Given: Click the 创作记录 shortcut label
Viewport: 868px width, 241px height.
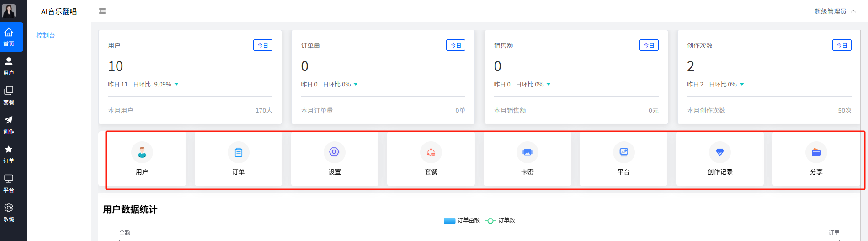Looking at the screenshot, I should pos(720,172).
